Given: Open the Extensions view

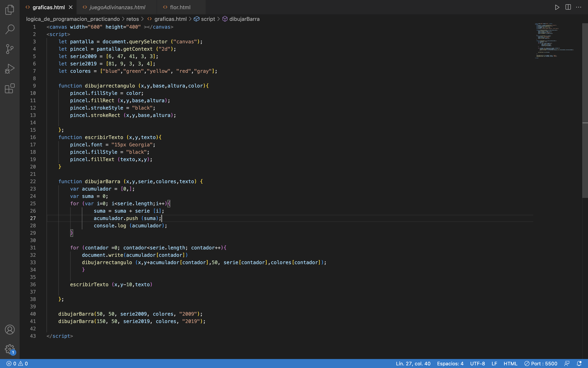Looking at the screenshot, I should pos(10,88).
